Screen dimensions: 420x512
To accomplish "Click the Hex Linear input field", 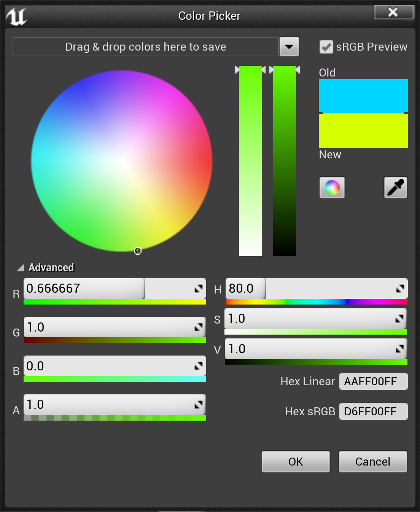I will 373,381.
